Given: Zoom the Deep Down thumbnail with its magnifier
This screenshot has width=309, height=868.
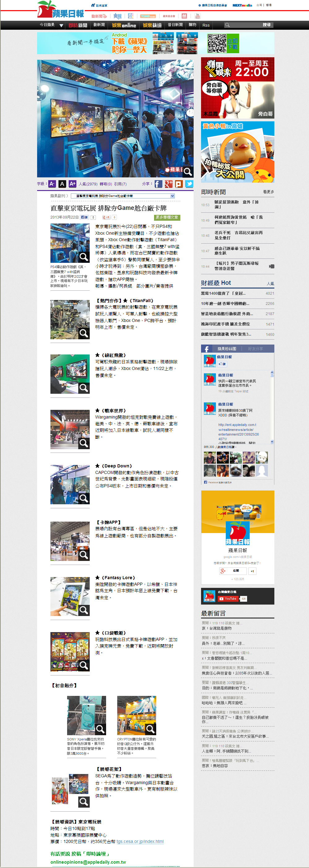Looking at the screenshot, I should click(84, 498).
